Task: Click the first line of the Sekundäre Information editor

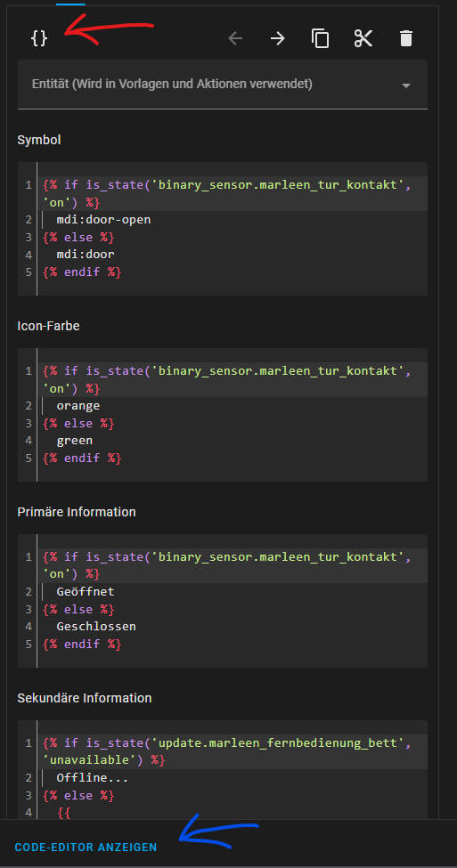Action: pyautogui.click(x=227, y=751)
